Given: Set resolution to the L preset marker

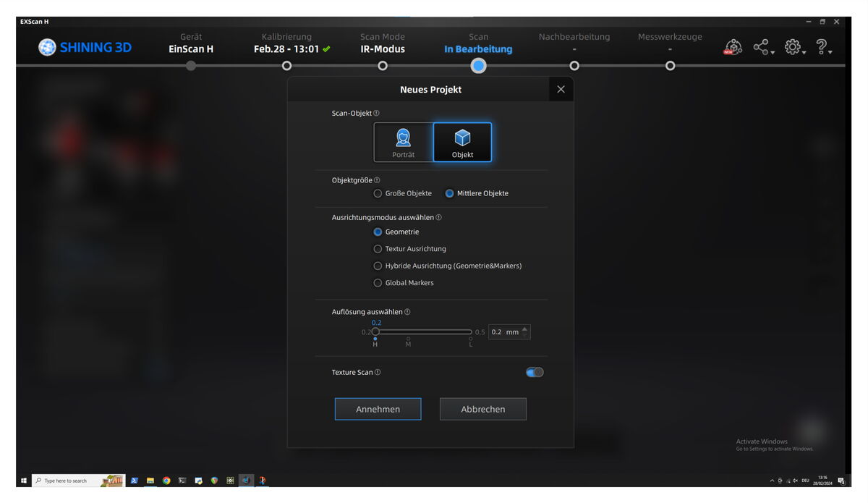Looking at the screenshot, I should click(x=470, y=342).
